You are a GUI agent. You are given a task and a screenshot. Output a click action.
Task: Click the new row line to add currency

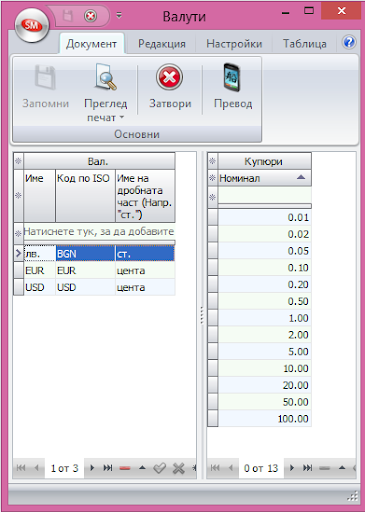click(99, 231)
